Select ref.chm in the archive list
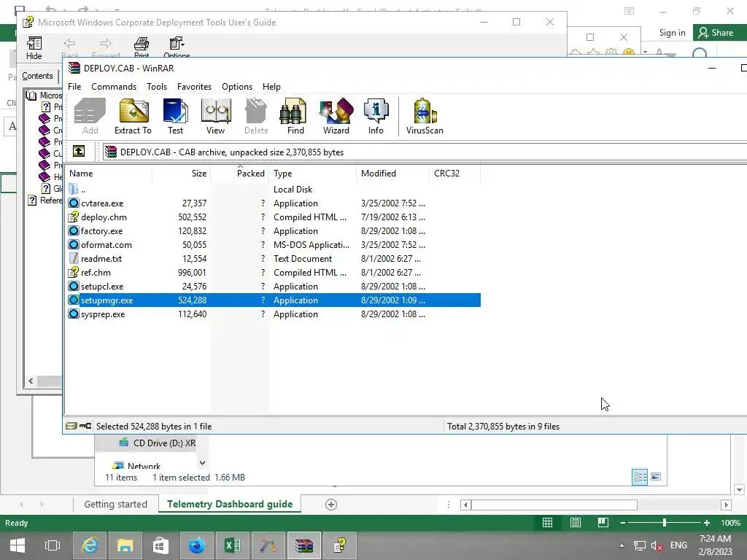Screen dimensions: 747x560 (96, 273)
